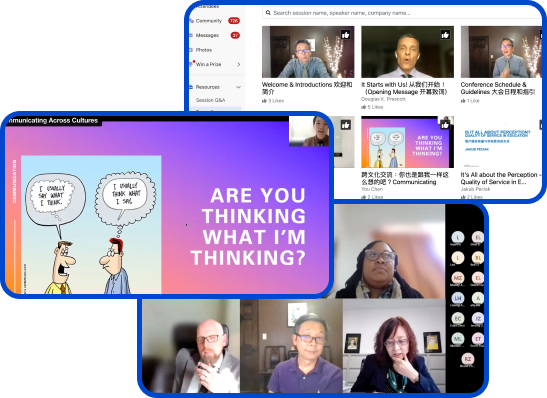This screenshot has width=547, height=398.
Task: Select the EC participant avatar
Action: (458, 318)
